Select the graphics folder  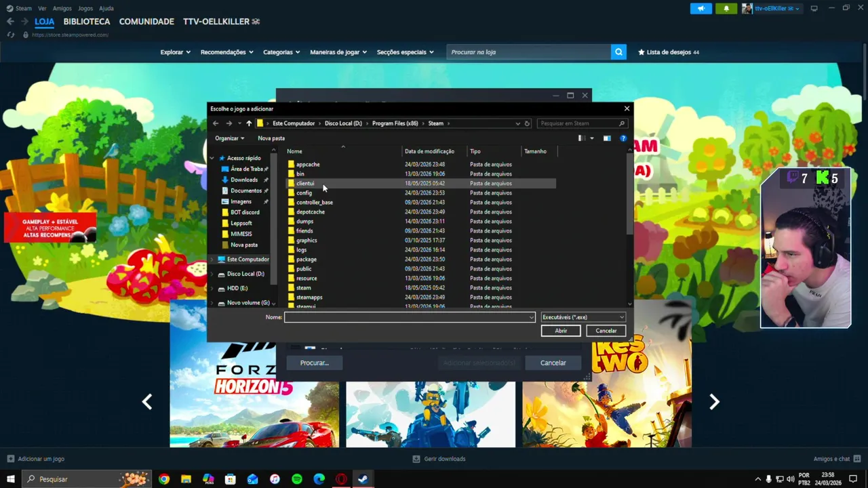pyautogui.click(x=420, y=240)
